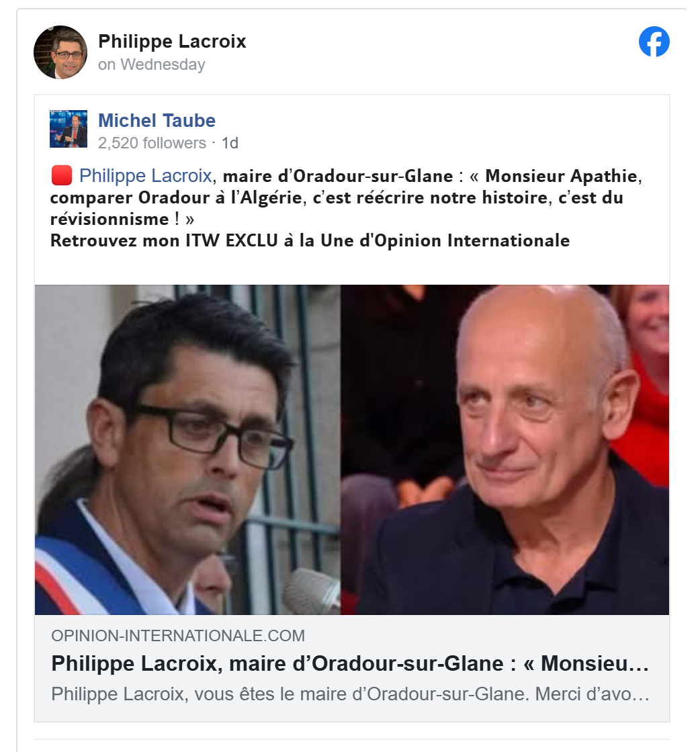Open original post via '1d' timestamp
This screenshot has width=700, height=752.
click(x=230, y=143)
